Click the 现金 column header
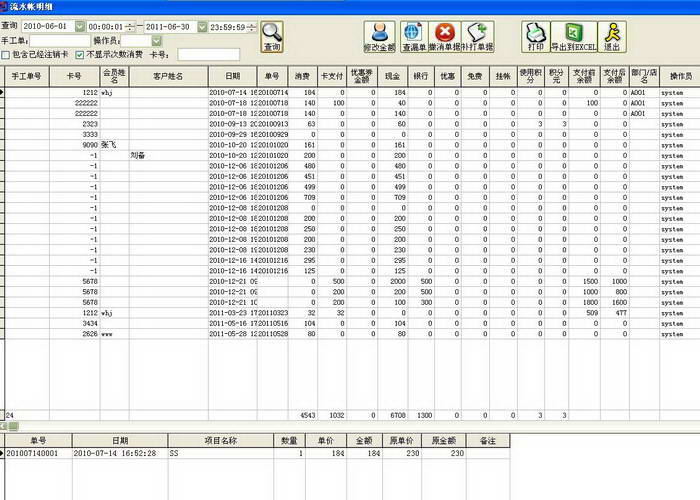Viewport: 700px width, 500px height. pos(392,76)
